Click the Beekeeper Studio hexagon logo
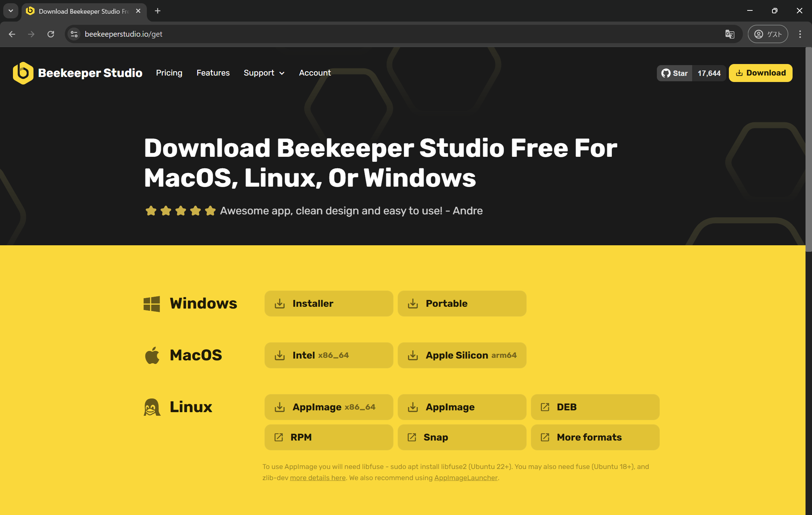This screenshot has width=812, height=515. [x=23, y=73]
